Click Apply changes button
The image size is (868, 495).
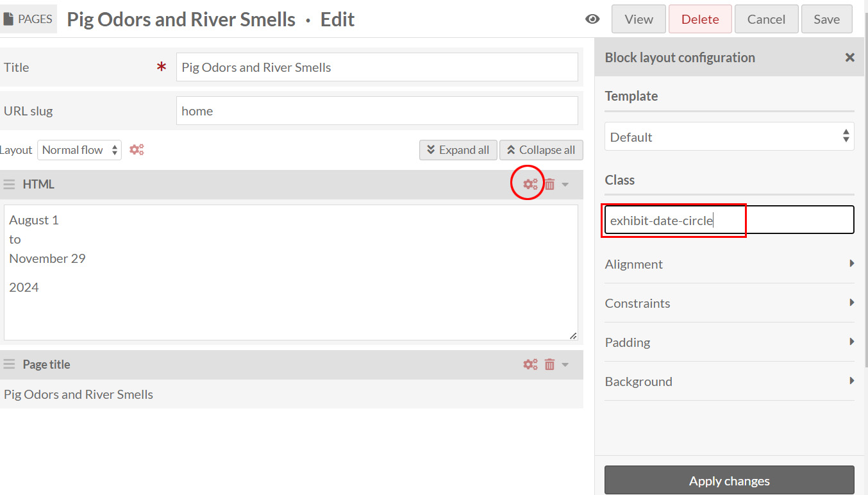[729, 481]
